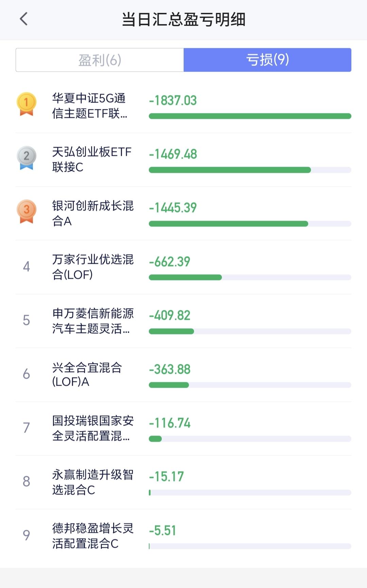Tap 兴全合宜混合(LOF)A fund name
367x588 pixels.
(87, 374)
